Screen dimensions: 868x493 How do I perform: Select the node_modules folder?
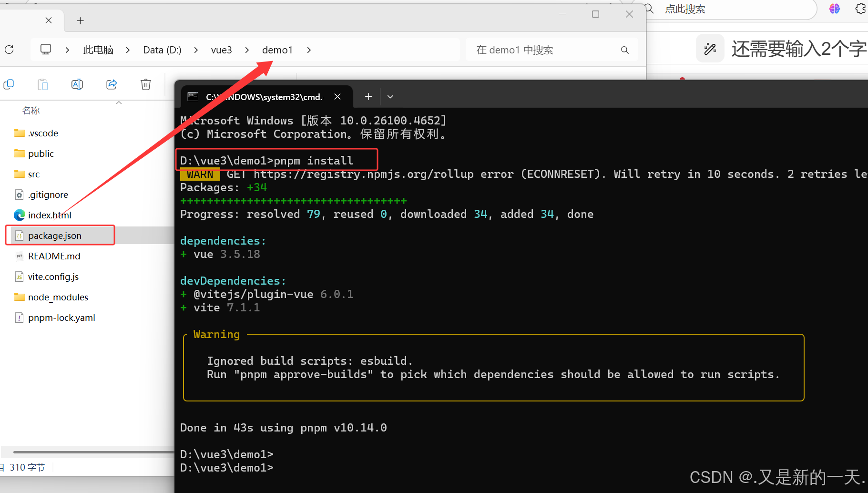point(58,297)
